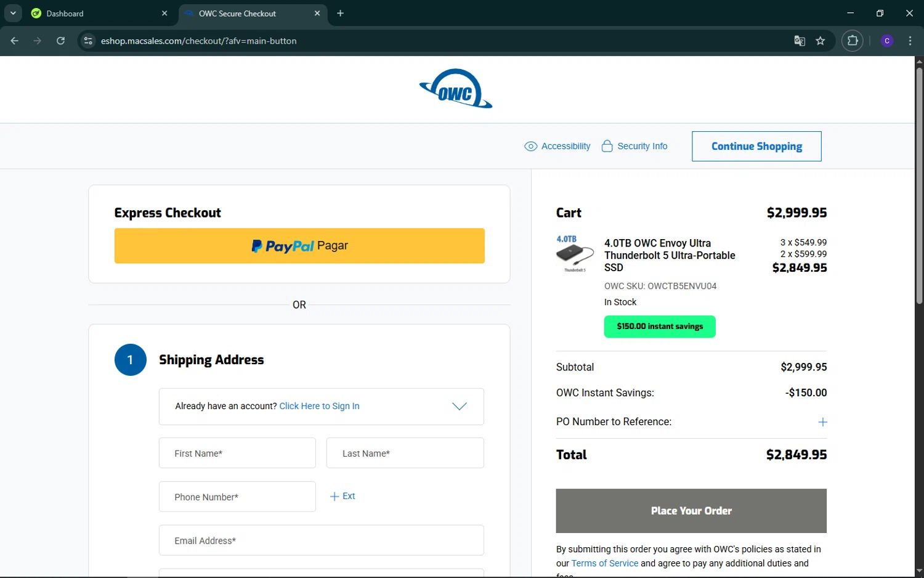
Task: View site information icon in address bar
Action: pyautogui.click(x=88, y=41)
